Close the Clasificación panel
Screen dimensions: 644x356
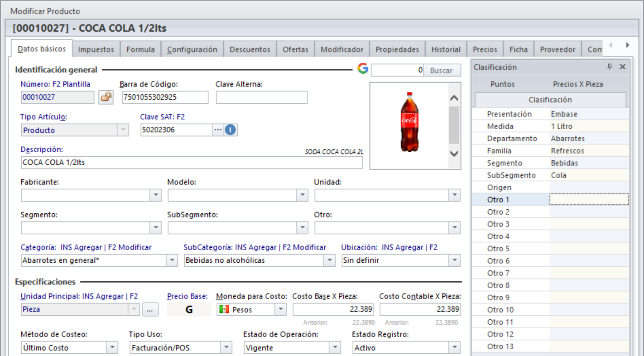(x=622, y=67)
